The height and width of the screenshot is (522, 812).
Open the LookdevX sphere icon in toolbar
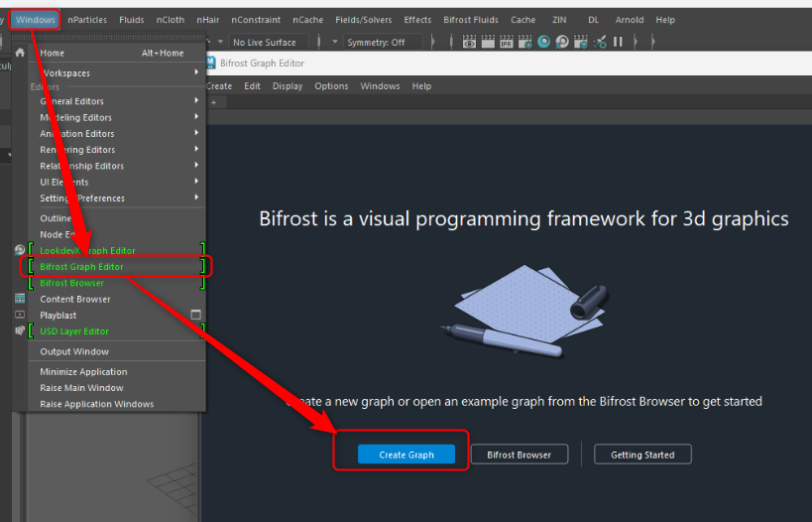coord(562,42)
